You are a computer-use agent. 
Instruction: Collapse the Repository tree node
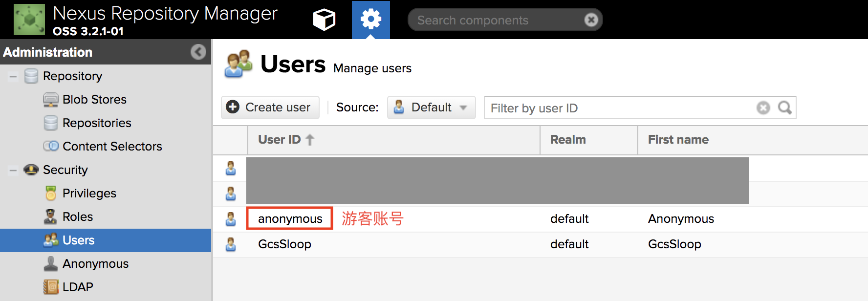point(13,76)
